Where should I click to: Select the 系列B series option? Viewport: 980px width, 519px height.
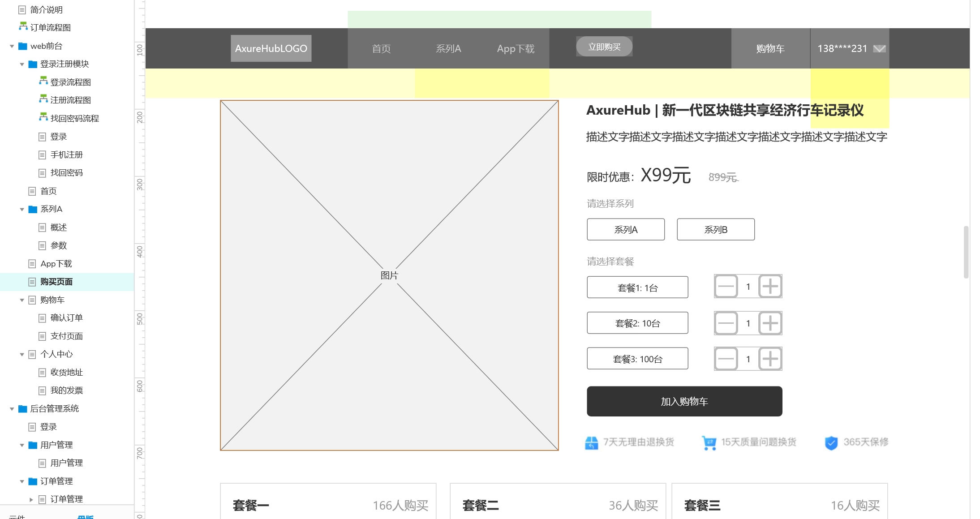click(x=716, y=229)
